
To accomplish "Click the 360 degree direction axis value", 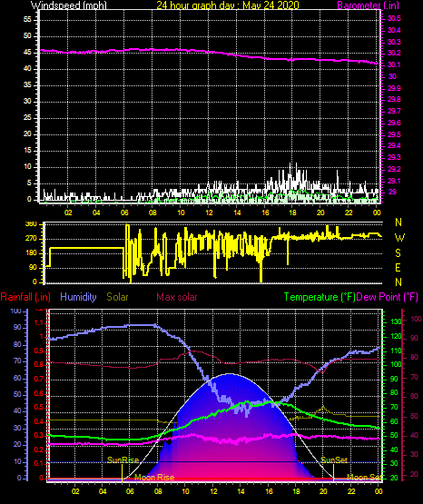I will pyautogui.click(x=31, y=224).
